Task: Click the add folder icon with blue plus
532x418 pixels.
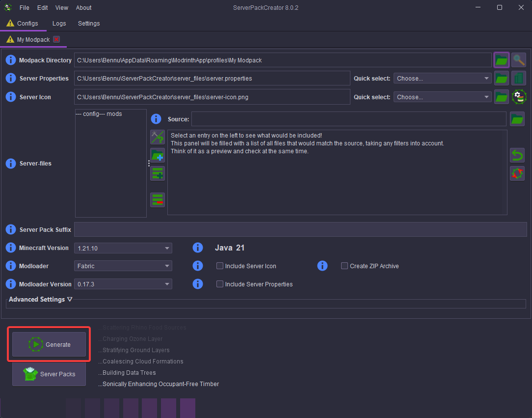Action: (x=158, y=155)
